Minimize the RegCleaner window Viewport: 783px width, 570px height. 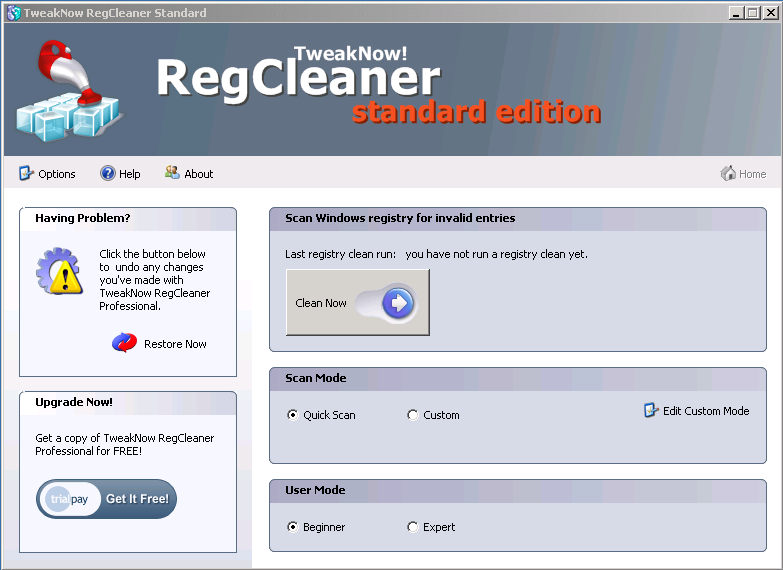pyautogui.click(x=736, y=13)
